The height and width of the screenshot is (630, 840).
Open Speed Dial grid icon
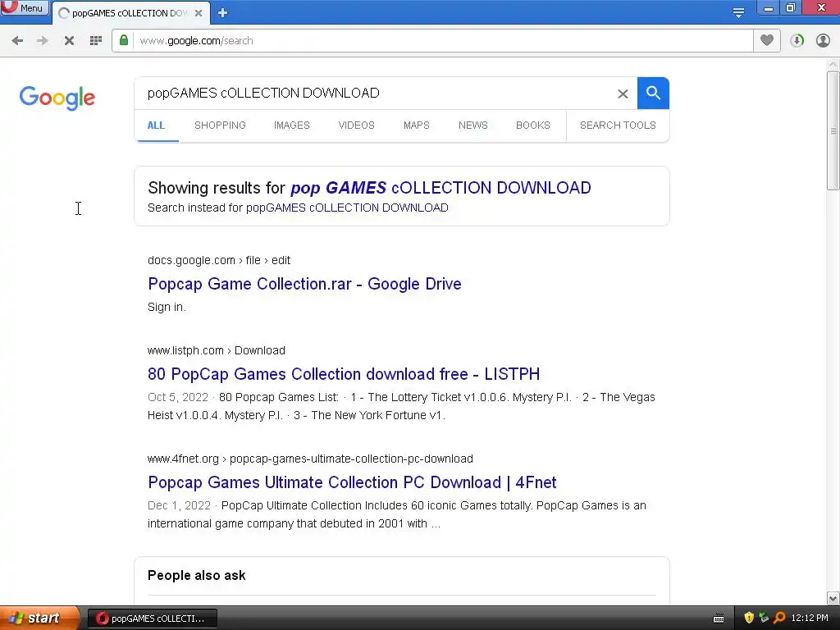(96, 41)
